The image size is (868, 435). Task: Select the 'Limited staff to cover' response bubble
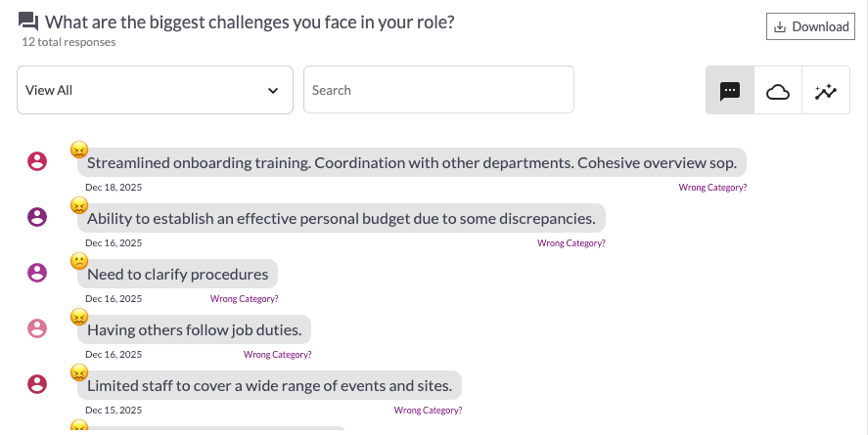pyautogui.click(x=269, y=385)
